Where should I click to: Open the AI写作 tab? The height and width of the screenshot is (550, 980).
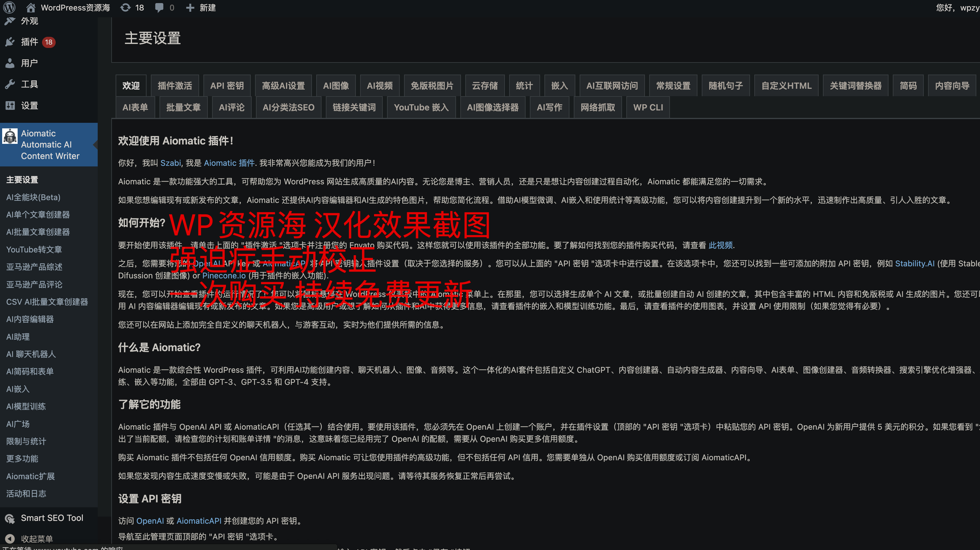pos(549,107)
